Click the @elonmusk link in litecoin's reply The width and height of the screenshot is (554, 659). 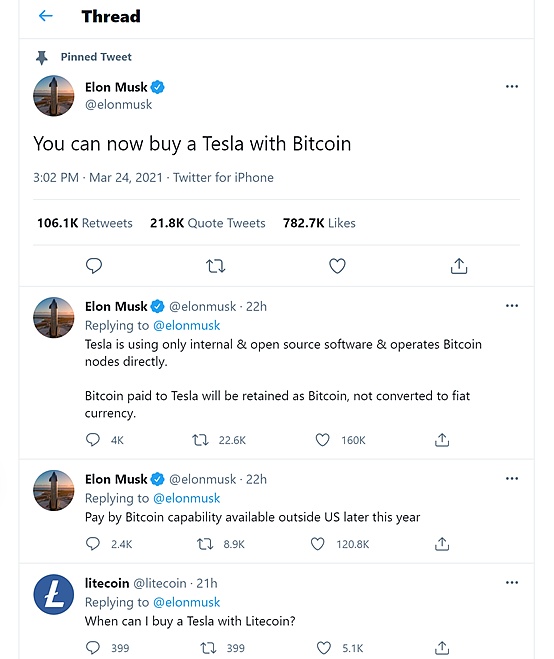coord(187,602)
